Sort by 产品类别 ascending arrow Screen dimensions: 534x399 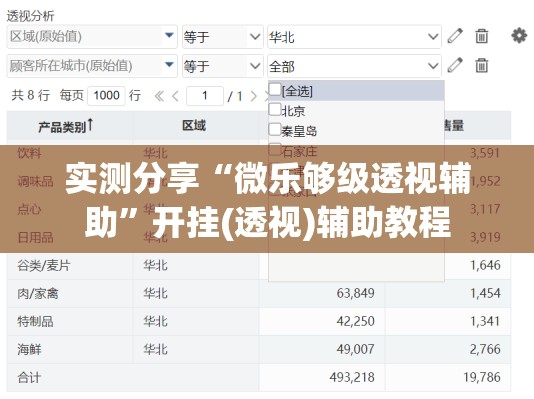pos(90,125)
